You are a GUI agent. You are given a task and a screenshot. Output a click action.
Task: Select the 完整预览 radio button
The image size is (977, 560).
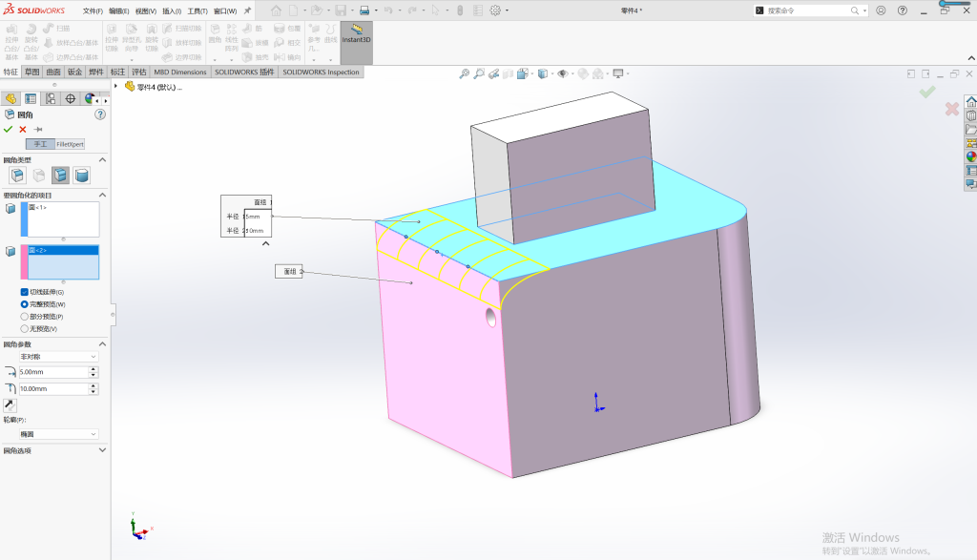click(24, 304)
